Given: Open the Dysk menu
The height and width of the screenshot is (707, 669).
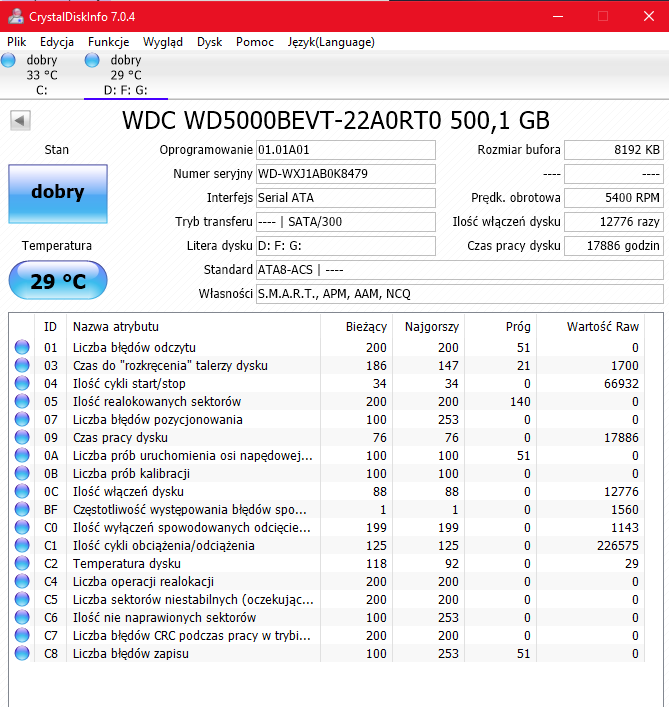Looking at the screenshot, I should [x=210, y=42].
